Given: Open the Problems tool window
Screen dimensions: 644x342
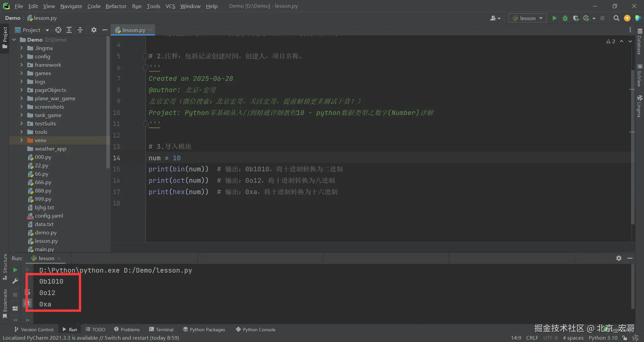Looking at the screenshot, I should click(127, 330).
